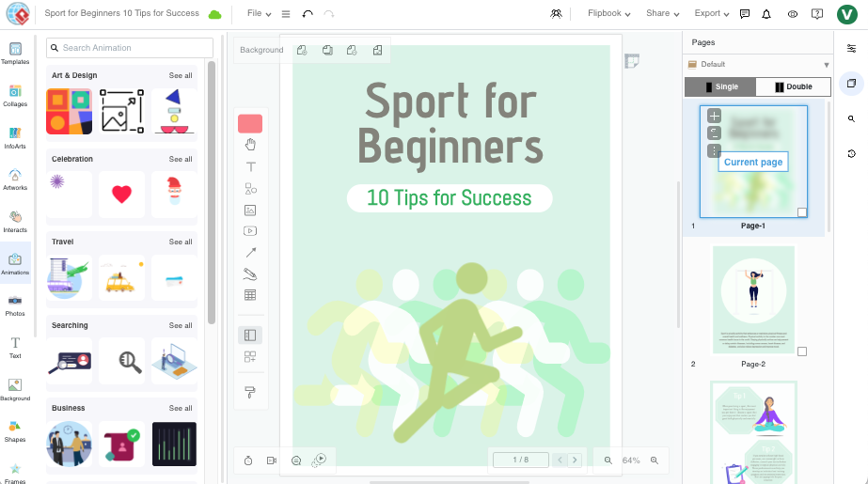This screenshot has height=484, width=868.
Task: Open the notifications bell
Action: 766,14
